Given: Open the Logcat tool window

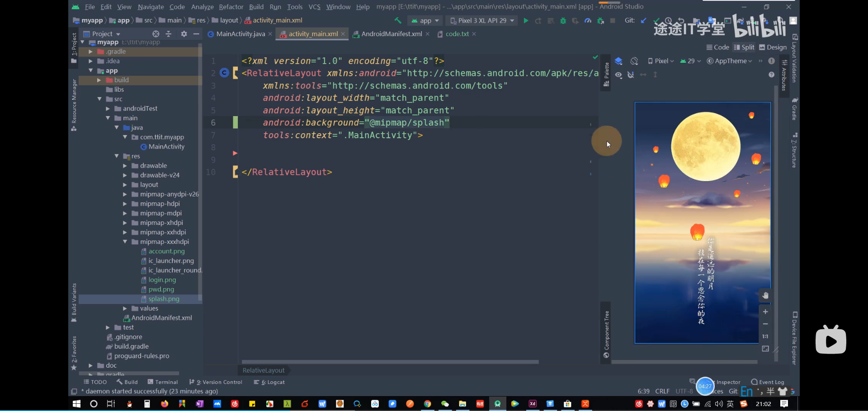Looking at the screenshot, I should [x=269, y=382].
